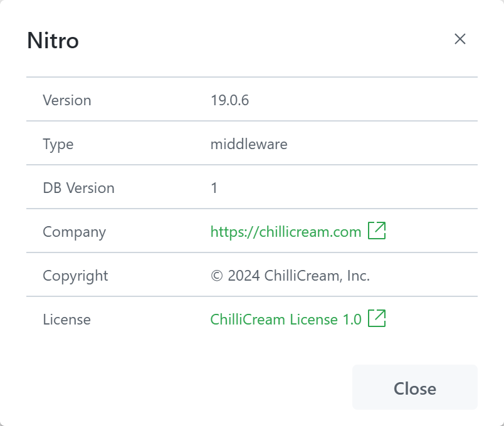
Task: Click the external link icon beside License 1.0
Action: point(377,318)
